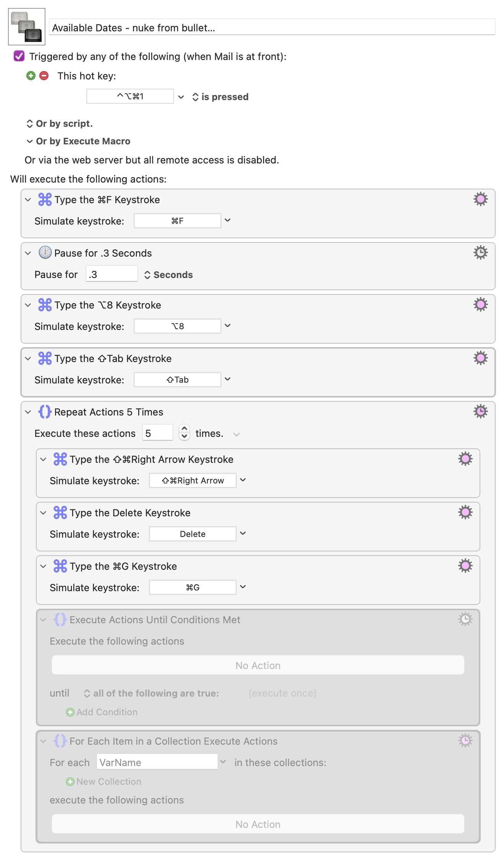Click the ⌘G simulate keystroke field
Viewport: 504px width, 860px height.
click(x=193, y=587)
